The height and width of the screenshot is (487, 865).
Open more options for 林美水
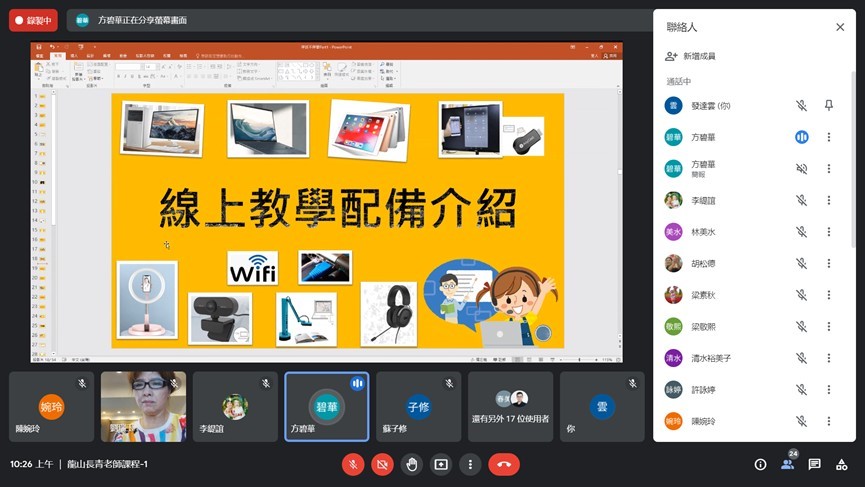[x=828, y=232]
